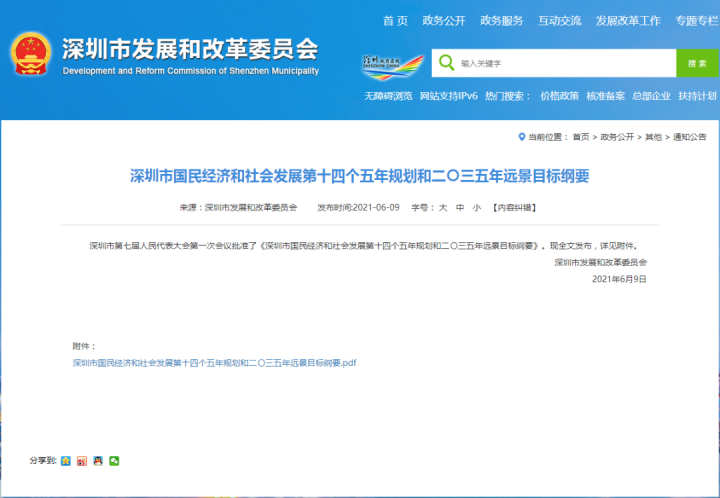Viewport: 720px width, 498px height.
Task: Select hot search 扶持计划
Action: coord(698,96)
